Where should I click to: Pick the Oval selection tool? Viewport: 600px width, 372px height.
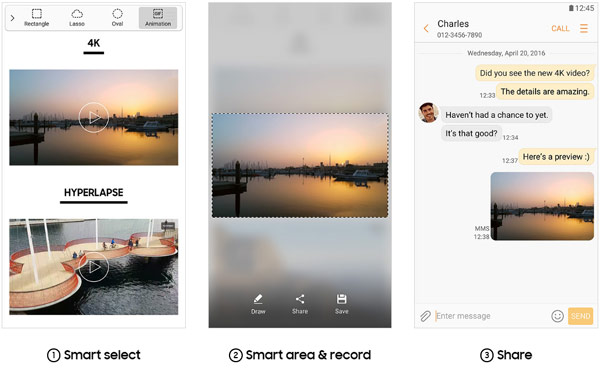117,18
